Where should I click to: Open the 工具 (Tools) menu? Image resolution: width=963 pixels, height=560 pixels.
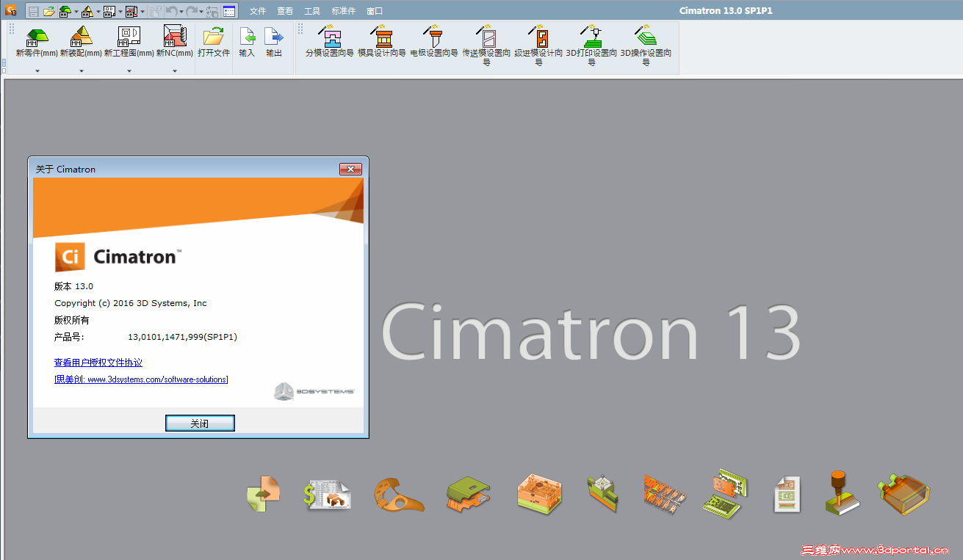click(312, 11)
